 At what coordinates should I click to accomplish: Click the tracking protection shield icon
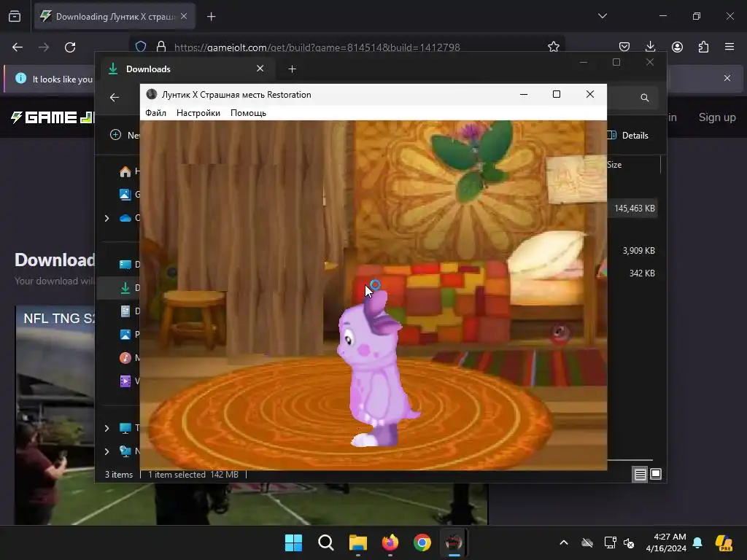141,47
